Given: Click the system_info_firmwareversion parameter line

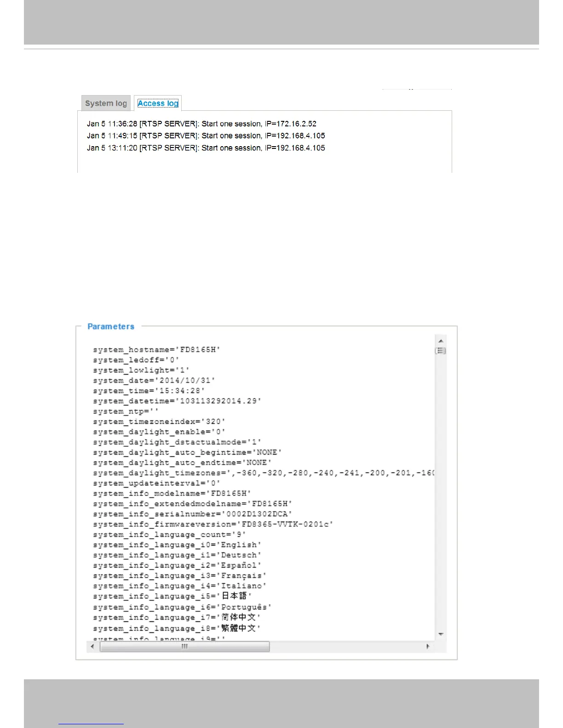Looking at the screenshot, I should (213, 524).
